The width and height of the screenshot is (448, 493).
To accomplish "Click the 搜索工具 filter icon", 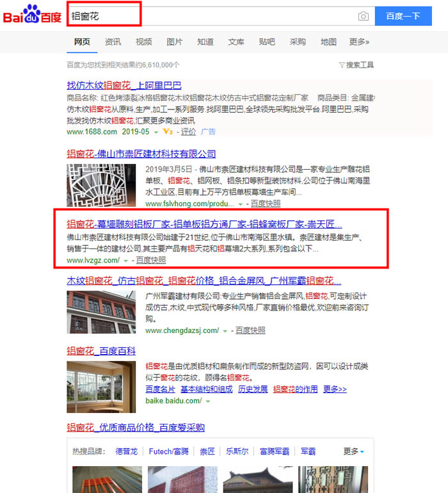I will 341,65.
